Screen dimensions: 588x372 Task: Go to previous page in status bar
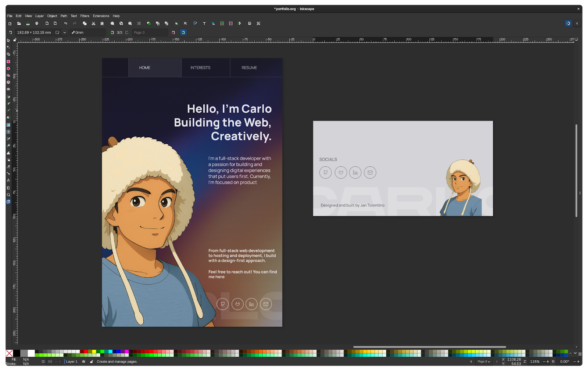point(471,362)
